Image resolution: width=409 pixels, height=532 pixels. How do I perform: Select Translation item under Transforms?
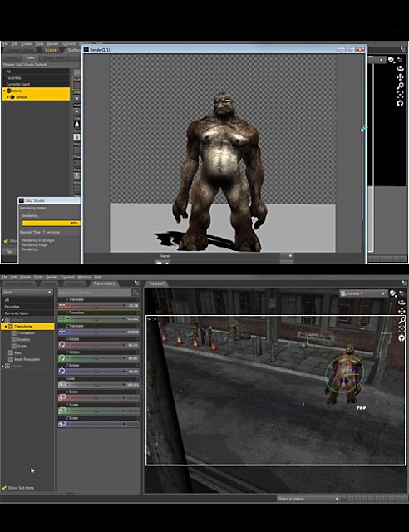click(x=26, y=333)
